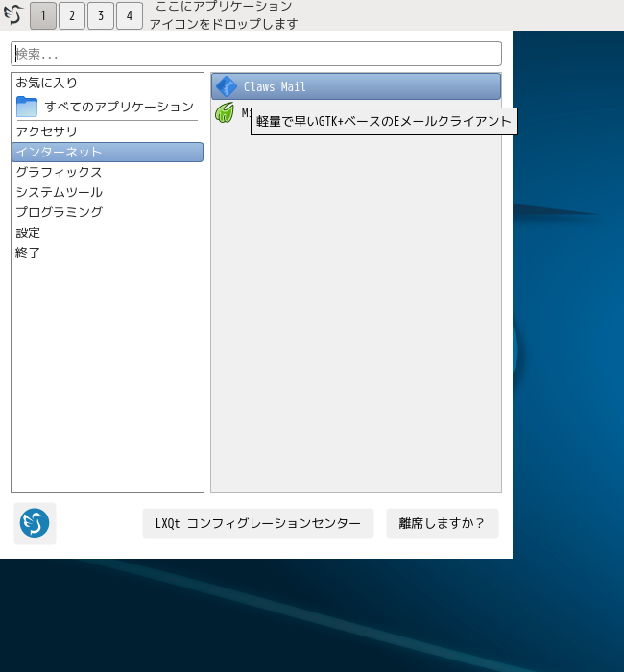The height and width of the screenshot is (672, 624).
Task: Select インターネット category
Action: [x=108, y=152]
